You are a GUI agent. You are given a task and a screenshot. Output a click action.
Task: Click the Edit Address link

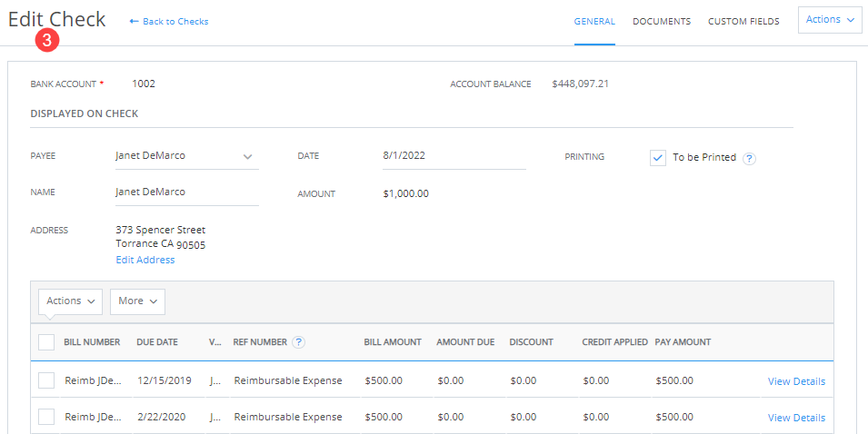coord(145,260)
